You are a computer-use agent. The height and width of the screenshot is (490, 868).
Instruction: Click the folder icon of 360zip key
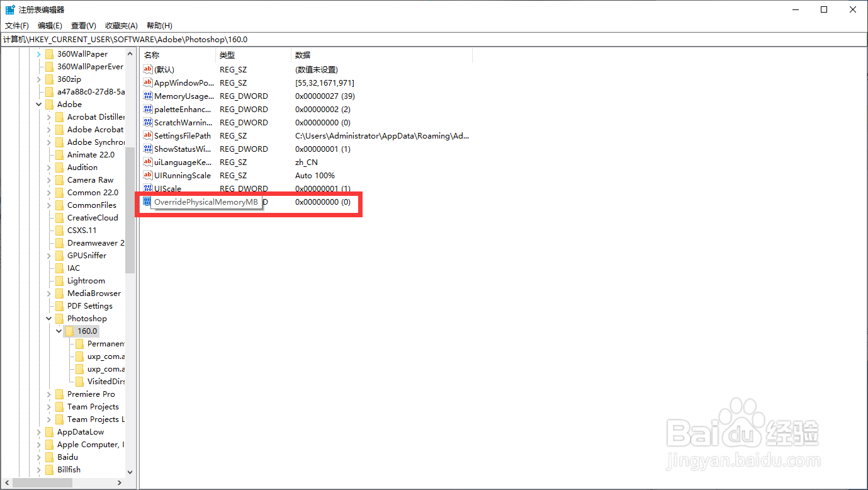[x=50, y=79]
